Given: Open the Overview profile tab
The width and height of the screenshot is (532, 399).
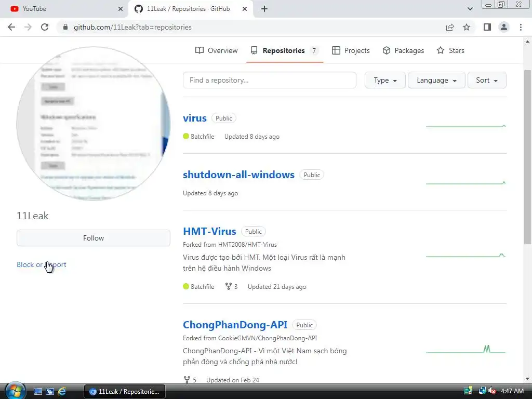Looking at the screenshot, I should (x=217, y=50).
